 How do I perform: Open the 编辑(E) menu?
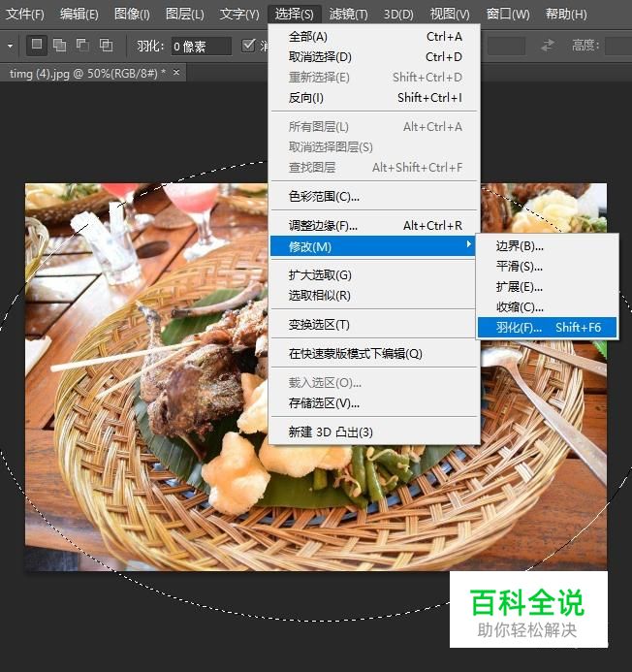tap(79, 15)
